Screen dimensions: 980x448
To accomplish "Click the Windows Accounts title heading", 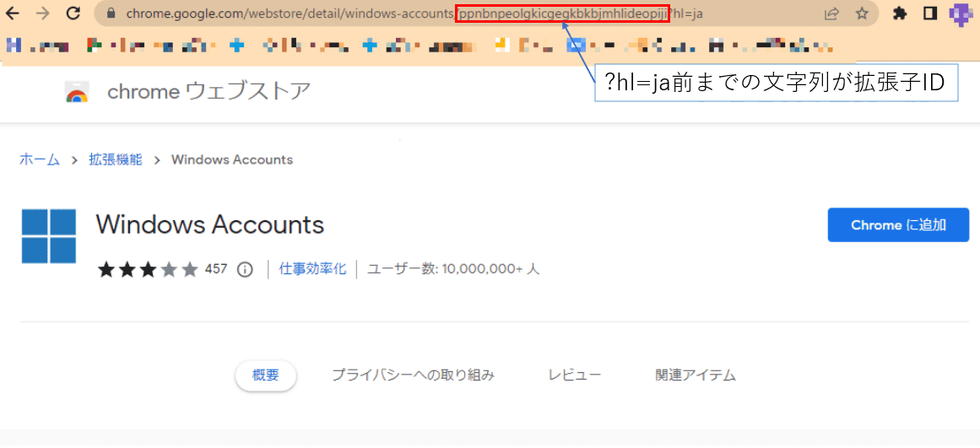I will point(210,224).
